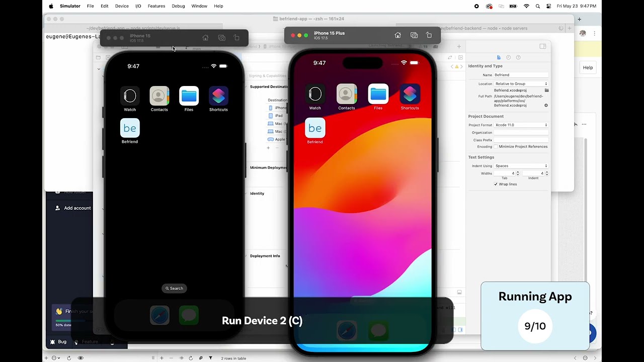Open Control Center in menu bar
The width and height of the screenshot is (644, 362).
coord(548,6)
